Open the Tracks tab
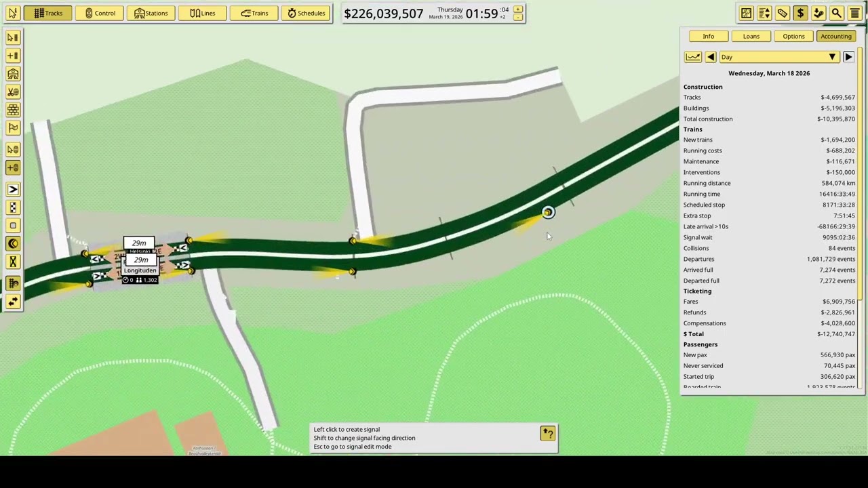 tap(48, 13)
